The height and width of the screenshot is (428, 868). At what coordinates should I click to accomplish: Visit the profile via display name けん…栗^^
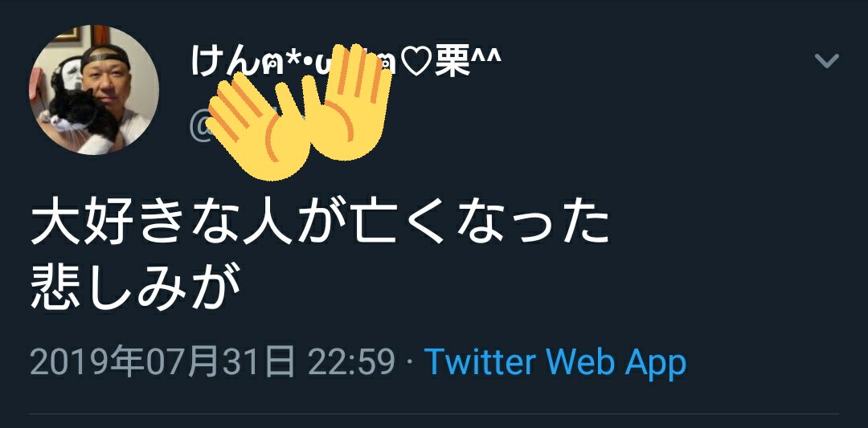click(x=346, y=60)
